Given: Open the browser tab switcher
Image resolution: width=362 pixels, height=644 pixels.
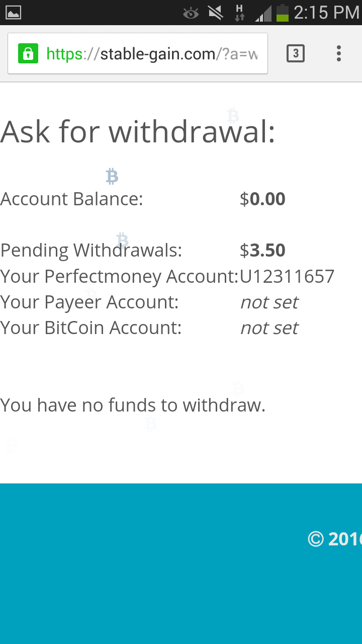Looking at the screenshot, I should (296, 53).
